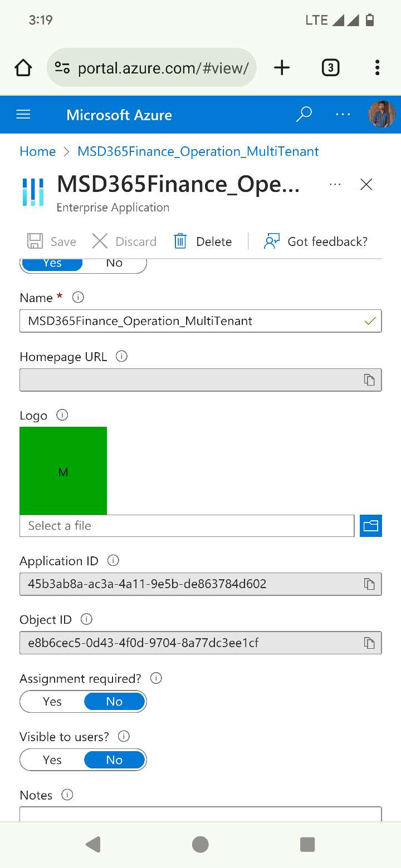Set Assignment required to Yes
Image resolution: width=401 pixels, height=868 pixels.
pyautogui.click(x=52, y=702)
